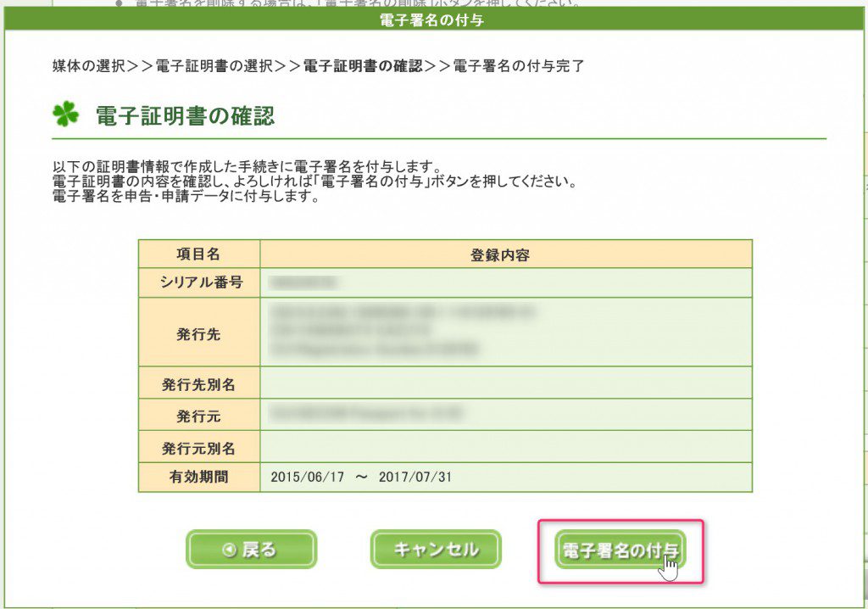Select the シリアル番号 row label
Screen dimensions: 868x609
coord(199,282)
